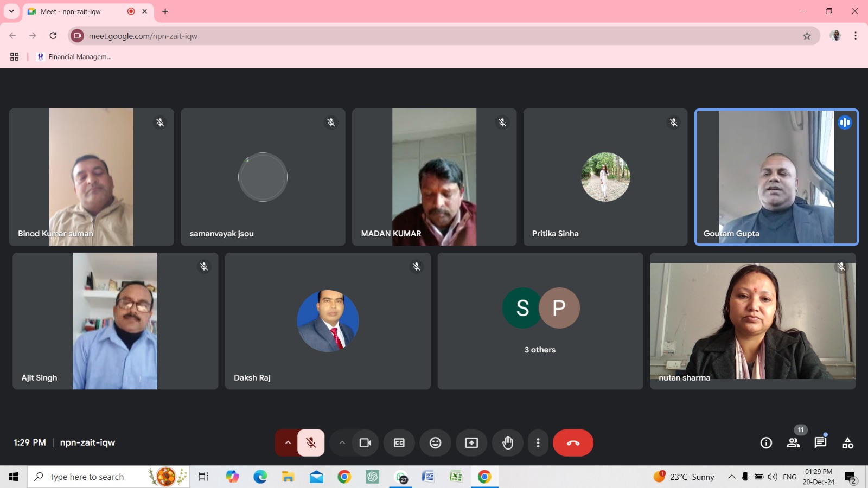Select Goutam Gupta speaking tile
Viewport: 868px width, 488px height.
(x=777, y=177)
